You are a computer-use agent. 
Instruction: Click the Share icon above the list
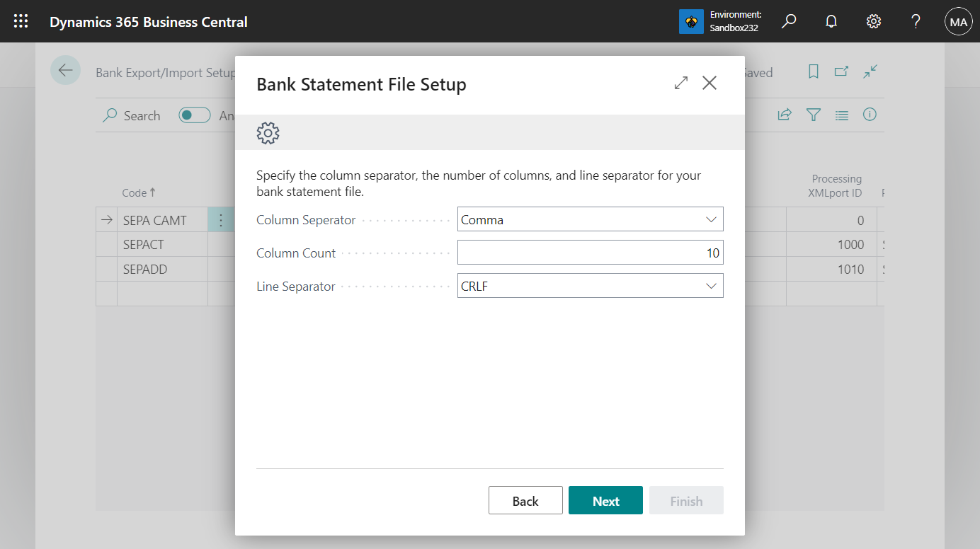tap(785, 115)
